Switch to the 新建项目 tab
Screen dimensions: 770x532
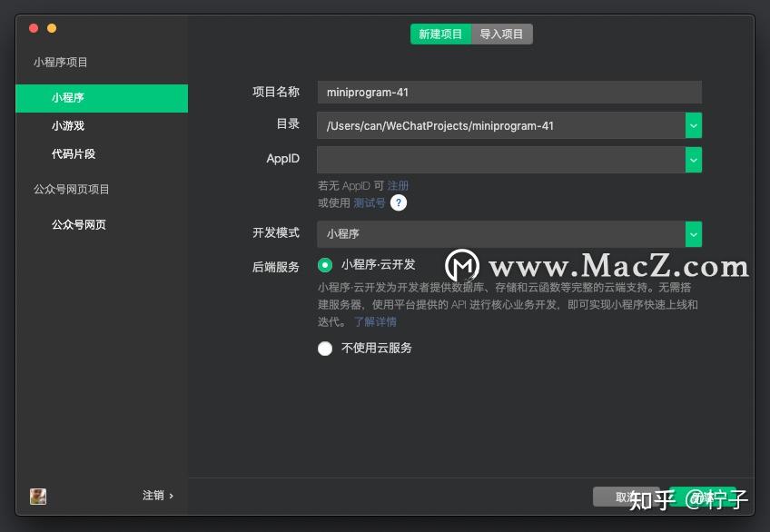pyautogui.click(x=441, y=34)
